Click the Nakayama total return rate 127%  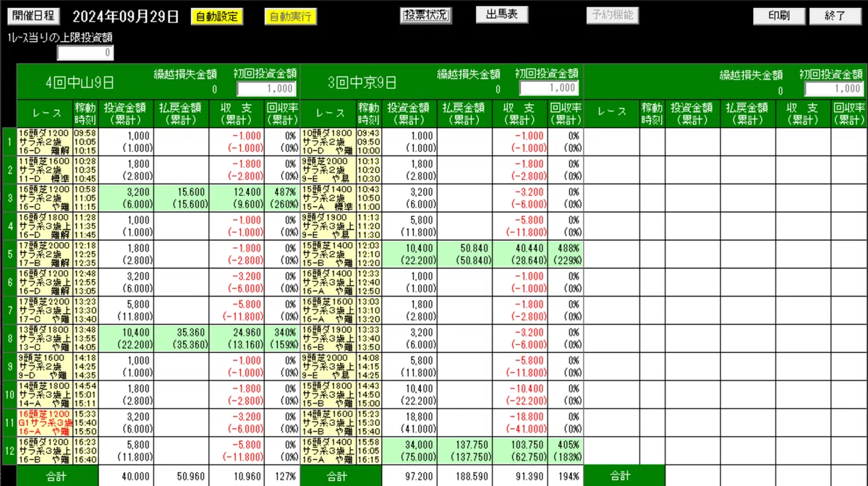click(x=286, y=477)
